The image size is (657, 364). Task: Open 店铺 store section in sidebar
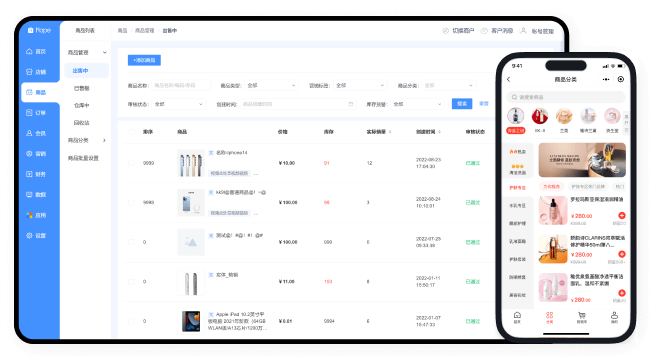coord(36,72)
